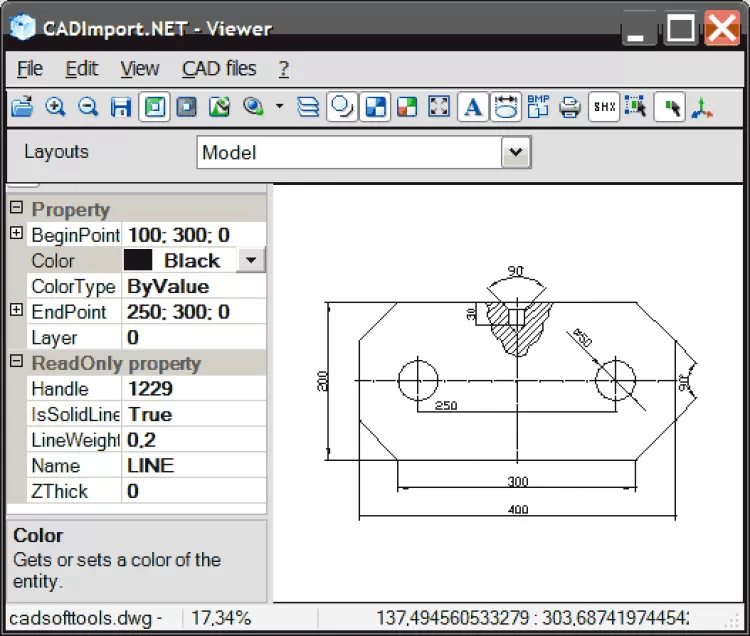Open the SHX fonts settings icon
Viewport: 750px width, 636px height.
point(603,107)
